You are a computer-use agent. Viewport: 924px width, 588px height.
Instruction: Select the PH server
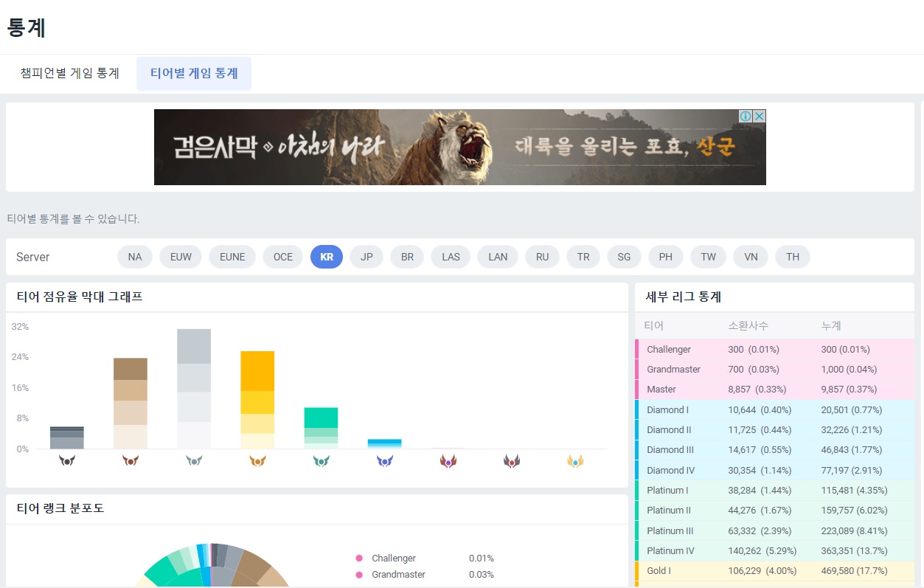(666, 257)
